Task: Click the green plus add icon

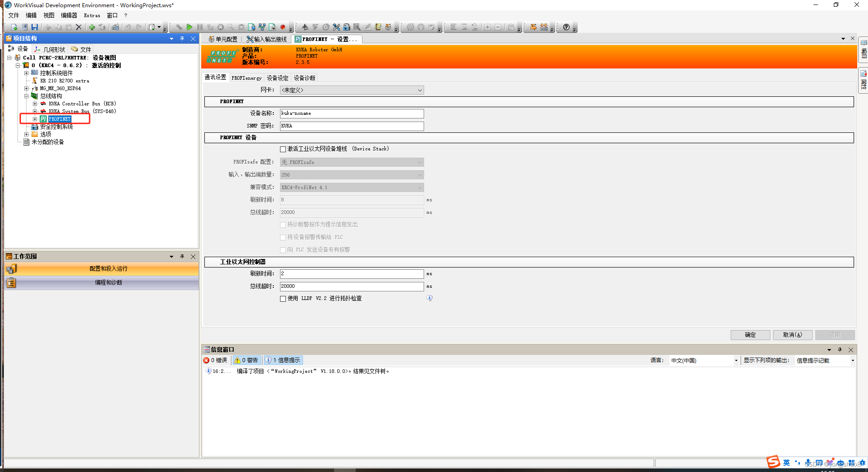Action: [x=92, y=27]
